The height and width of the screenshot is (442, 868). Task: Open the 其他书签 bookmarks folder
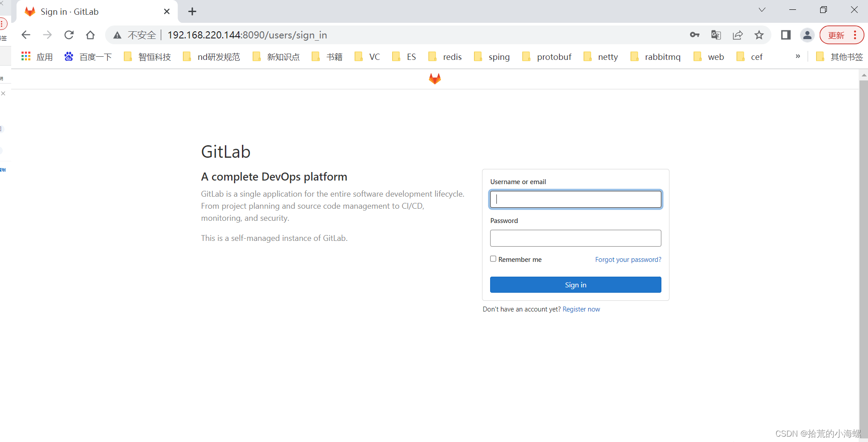(x=839, y=57)
